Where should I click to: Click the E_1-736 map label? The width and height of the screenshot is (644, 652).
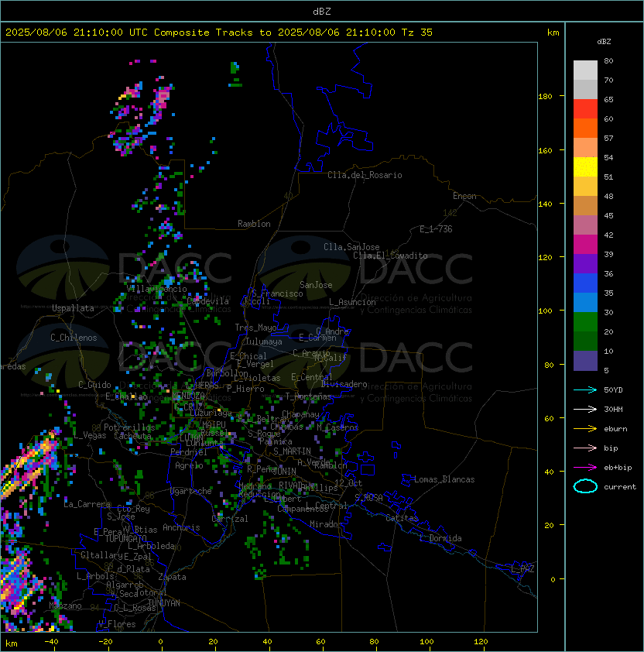click(436, 229)
